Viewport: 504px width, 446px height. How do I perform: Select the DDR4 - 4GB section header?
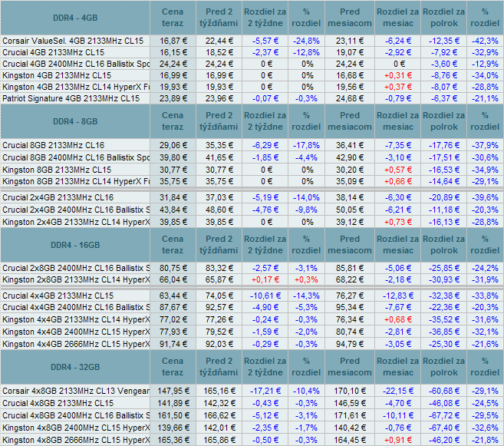[75, 18]
